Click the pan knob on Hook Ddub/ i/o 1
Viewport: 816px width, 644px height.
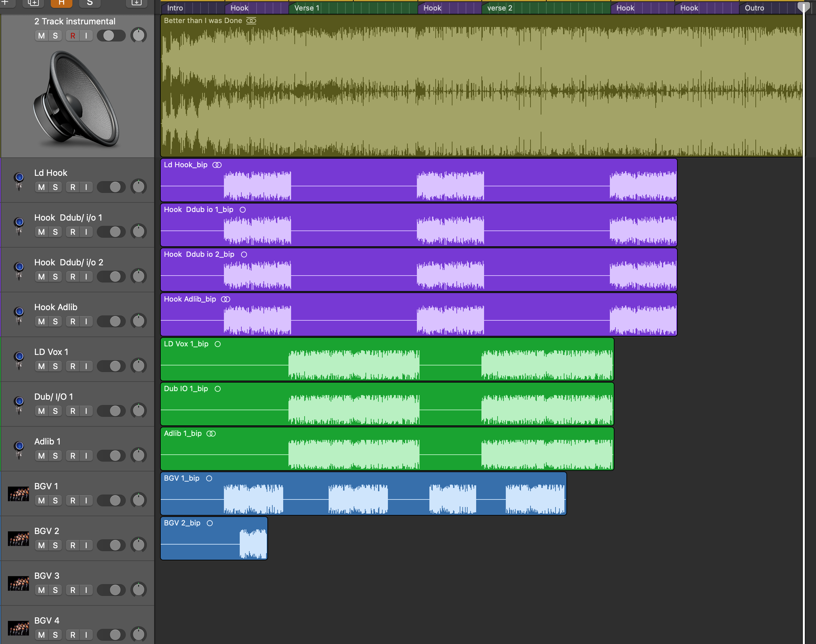pos(138,231)
